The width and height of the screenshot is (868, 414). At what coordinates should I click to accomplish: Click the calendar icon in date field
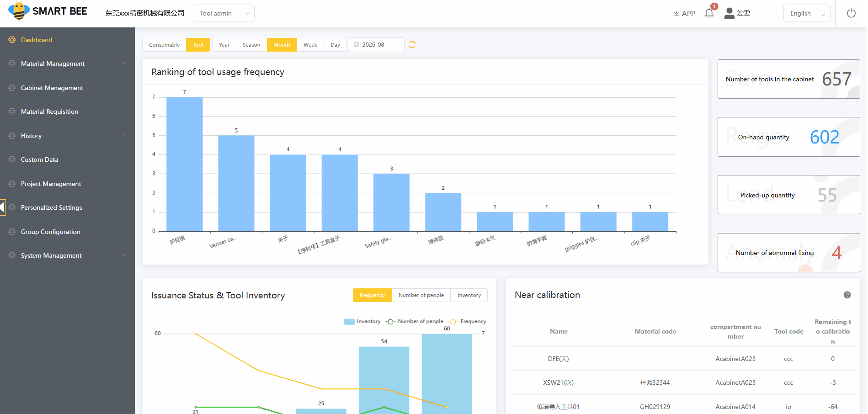pos(357,44)
